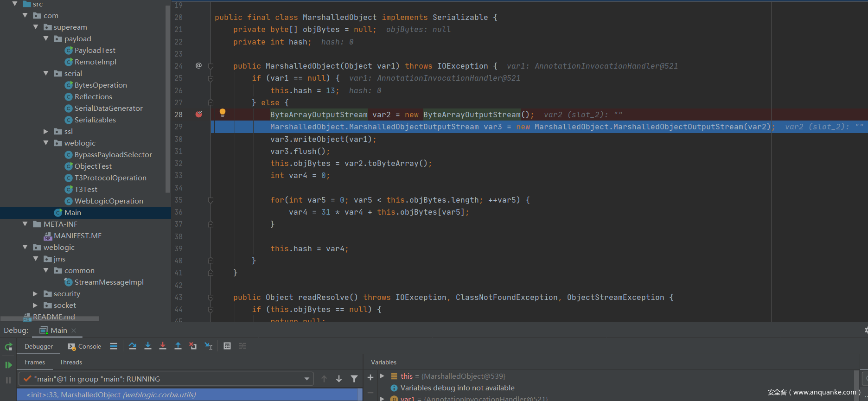Click the Resume Program icon
Viewport: 868px width, 401px height.
click(8, 365)
